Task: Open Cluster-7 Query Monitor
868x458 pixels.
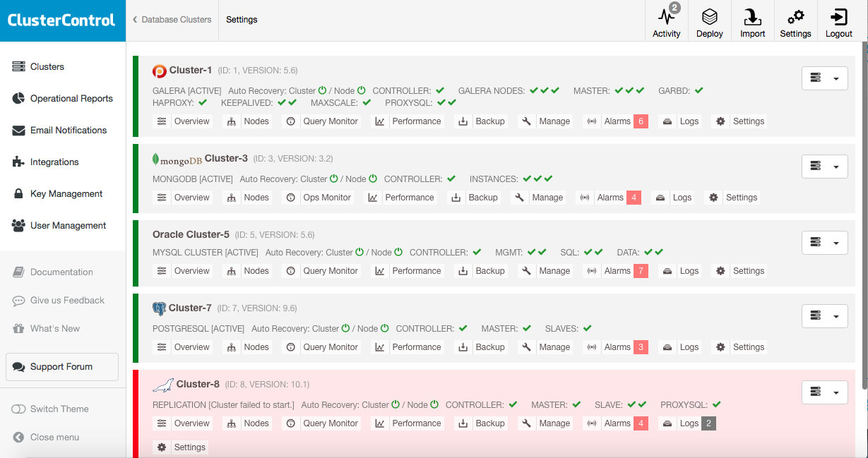Action: coord(321,347)
